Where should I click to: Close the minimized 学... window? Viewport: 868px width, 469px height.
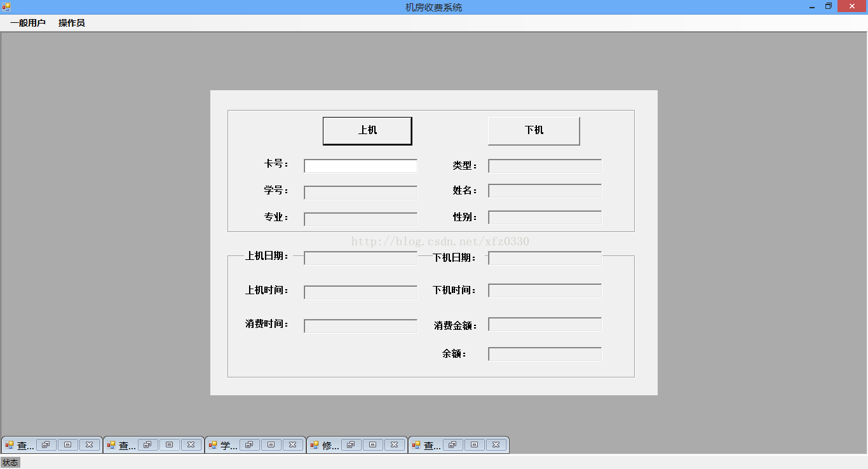pos(292,445)
